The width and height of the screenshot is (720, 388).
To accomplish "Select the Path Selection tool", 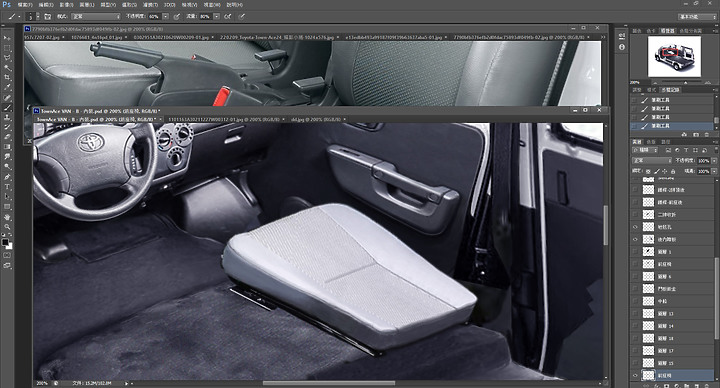I will (x=7, y=197).
